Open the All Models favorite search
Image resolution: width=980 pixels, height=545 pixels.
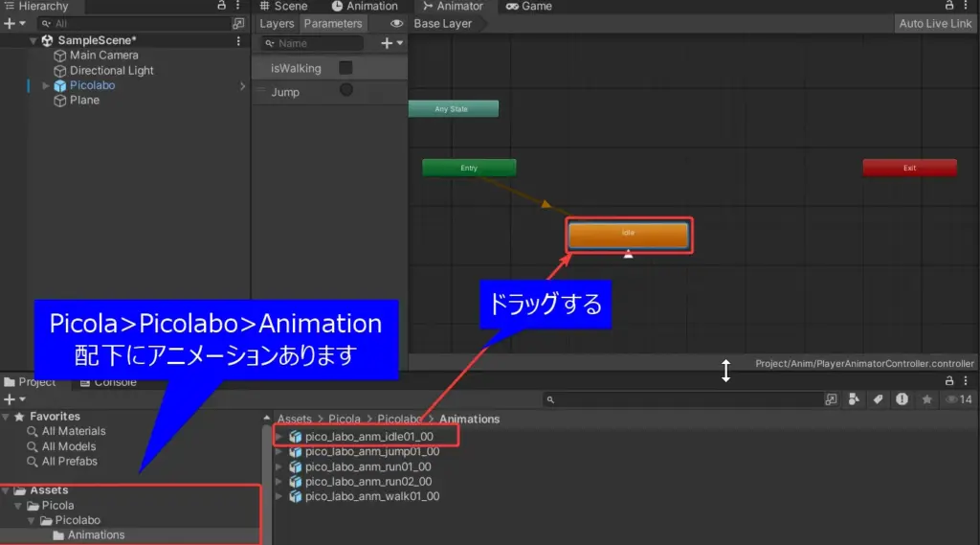tap(69, 446)
